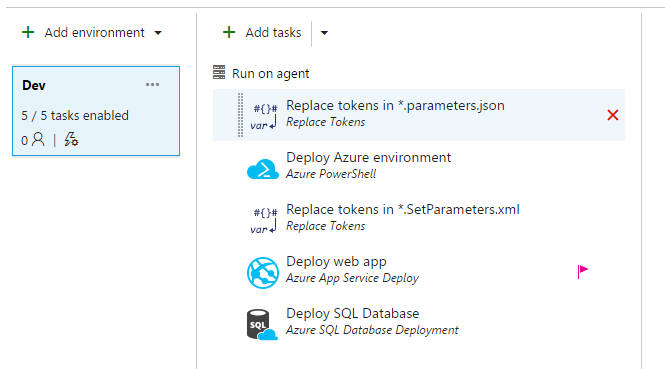
Task: Click the Add environment label
Action: click(95, 33)
